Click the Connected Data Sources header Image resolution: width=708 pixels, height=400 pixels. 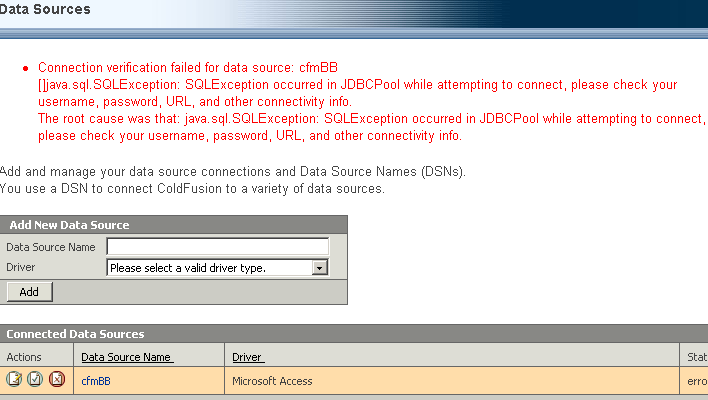75,334
